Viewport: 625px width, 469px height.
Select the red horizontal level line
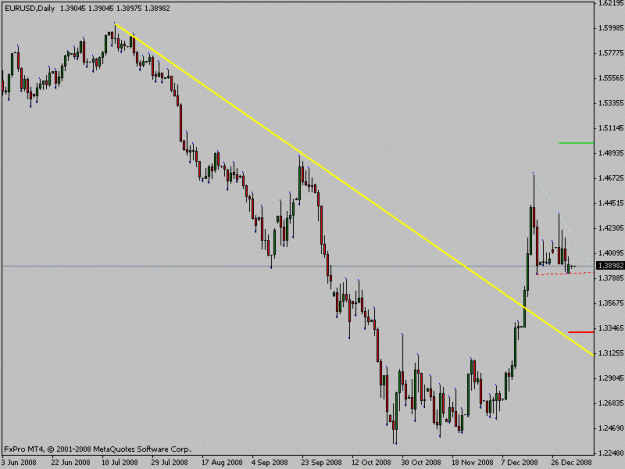581,332
